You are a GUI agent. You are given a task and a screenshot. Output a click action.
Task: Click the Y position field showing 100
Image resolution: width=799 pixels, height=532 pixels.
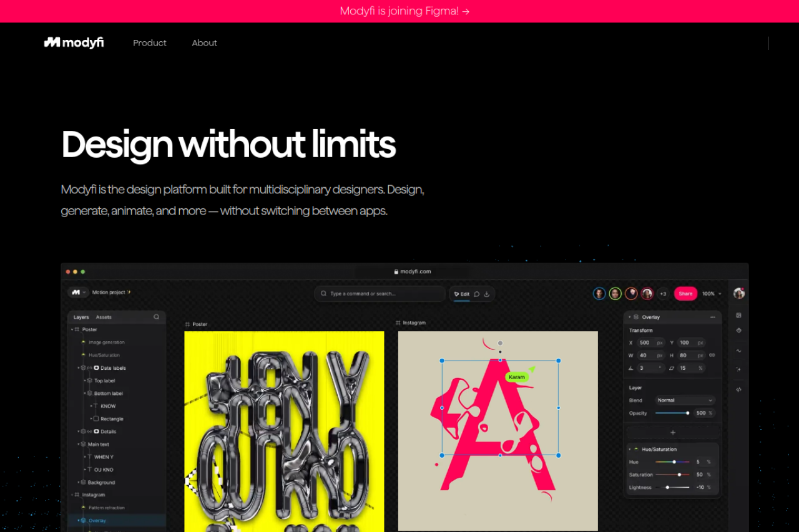tap(691, 342)
